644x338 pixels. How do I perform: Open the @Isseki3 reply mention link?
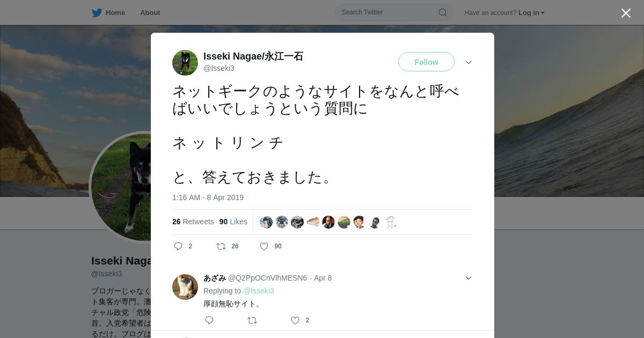[259, 291]
